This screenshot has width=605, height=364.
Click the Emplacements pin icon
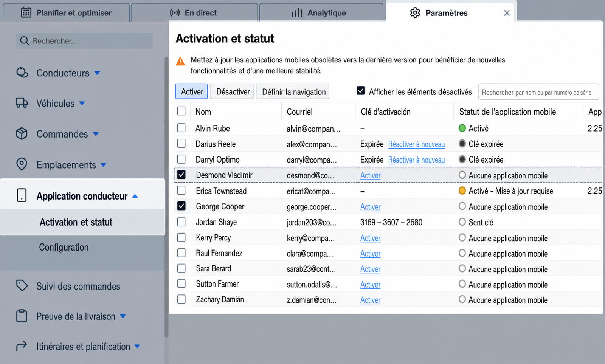point(22,164)
